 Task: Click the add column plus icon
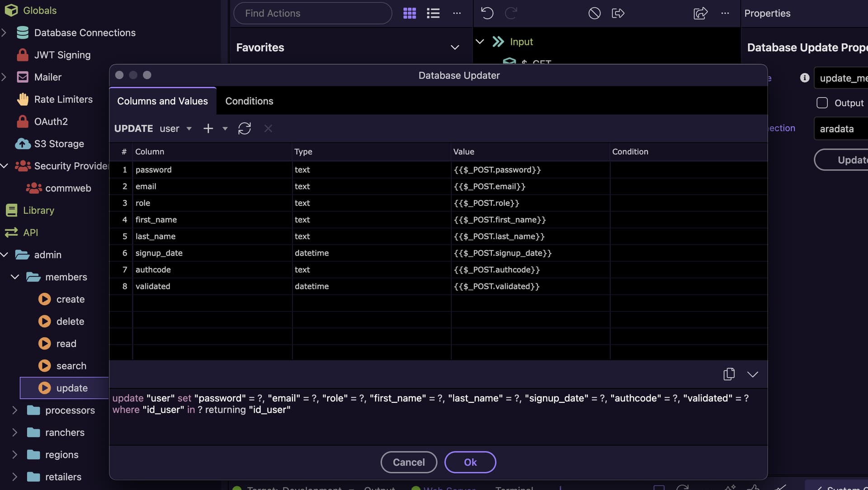point(208,128)
